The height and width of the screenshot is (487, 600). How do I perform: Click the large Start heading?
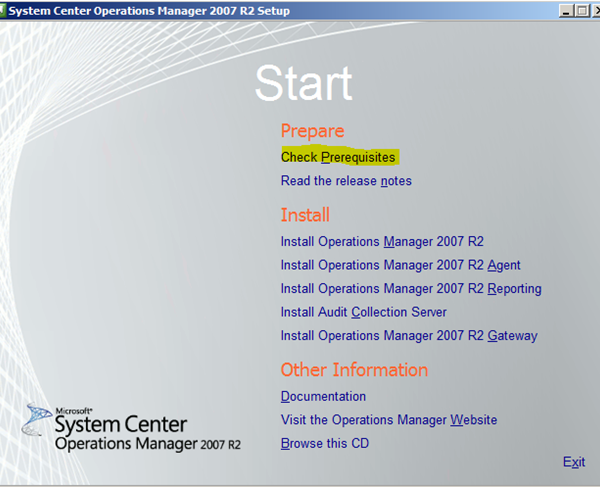click(303, 84)
